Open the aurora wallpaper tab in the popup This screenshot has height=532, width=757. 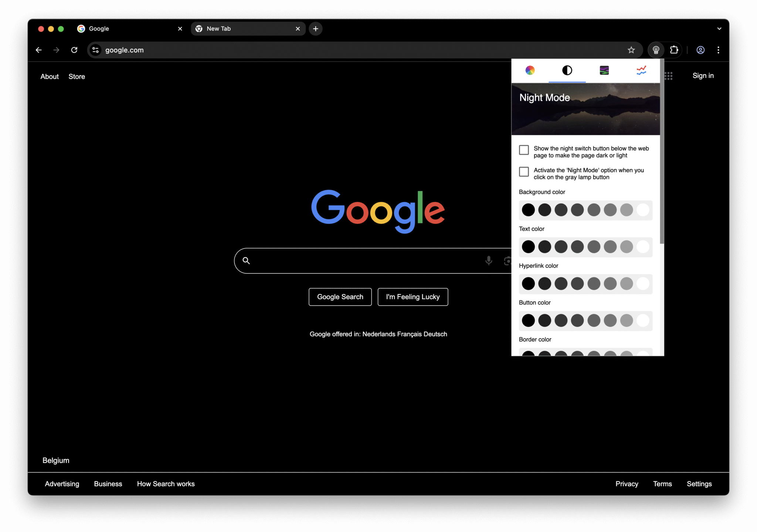[604, 70]
